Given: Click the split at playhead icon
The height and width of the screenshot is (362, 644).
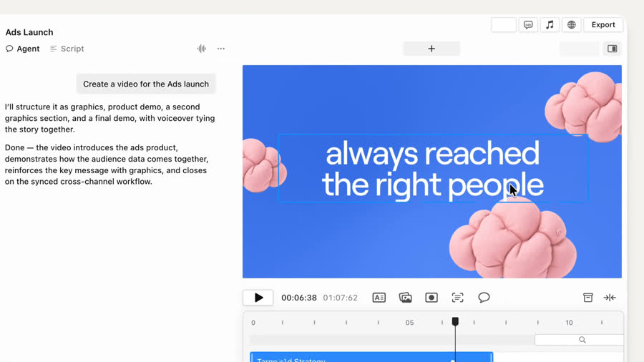Looking at the screenshot, I should click(x=610, y=298).
